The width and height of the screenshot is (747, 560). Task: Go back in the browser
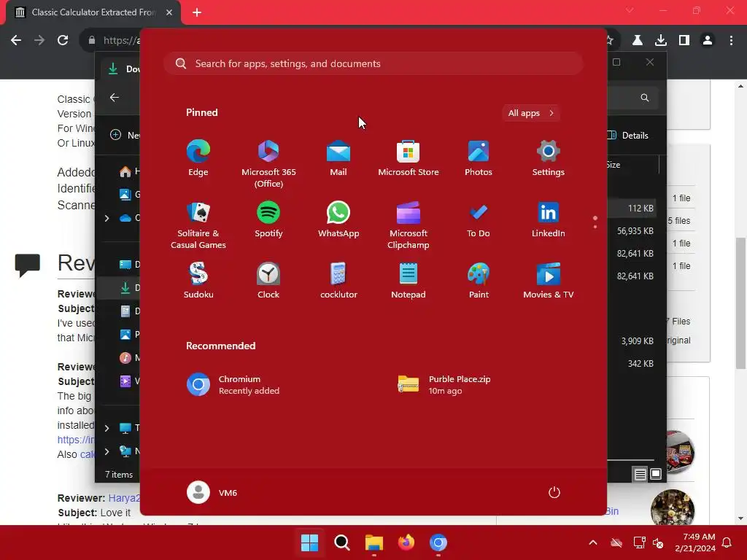pyautogui.click(x=16, y=40)
